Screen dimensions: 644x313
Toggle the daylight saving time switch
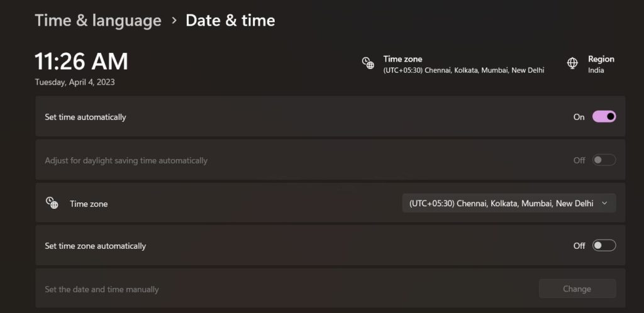604,160
